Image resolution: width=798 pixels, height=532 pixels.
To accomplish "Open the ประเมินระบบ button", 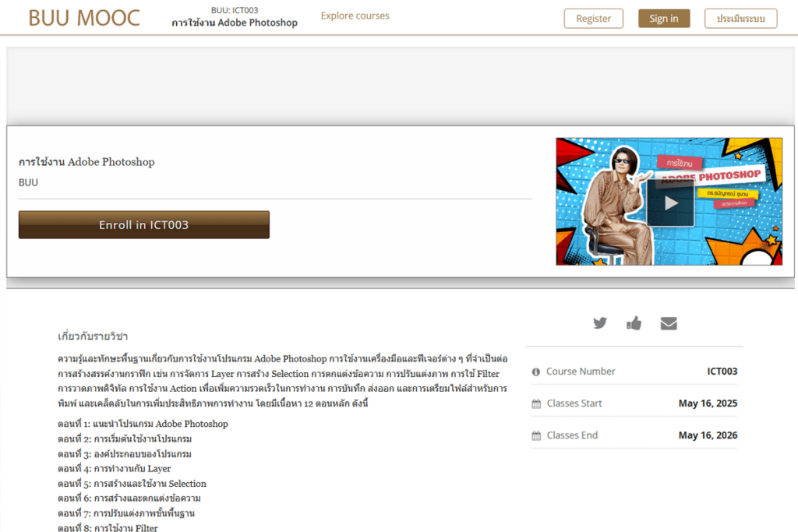I will [740, 19].
